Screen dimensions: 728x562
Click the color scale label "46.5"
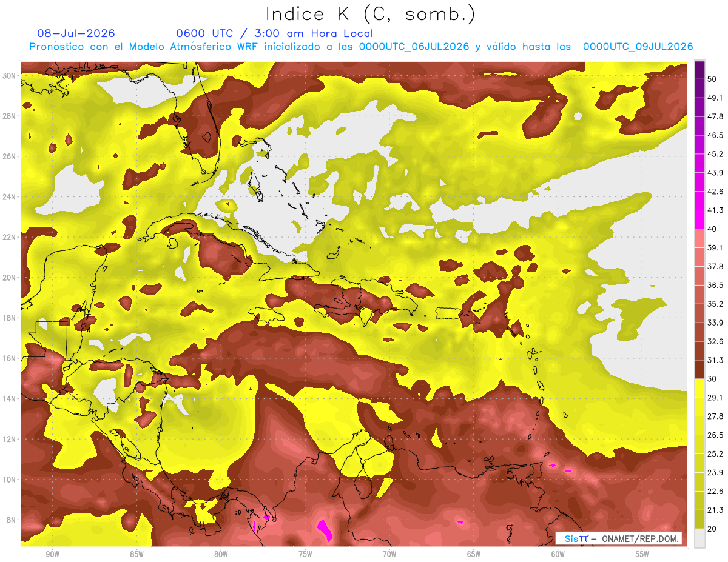[715, 135]
